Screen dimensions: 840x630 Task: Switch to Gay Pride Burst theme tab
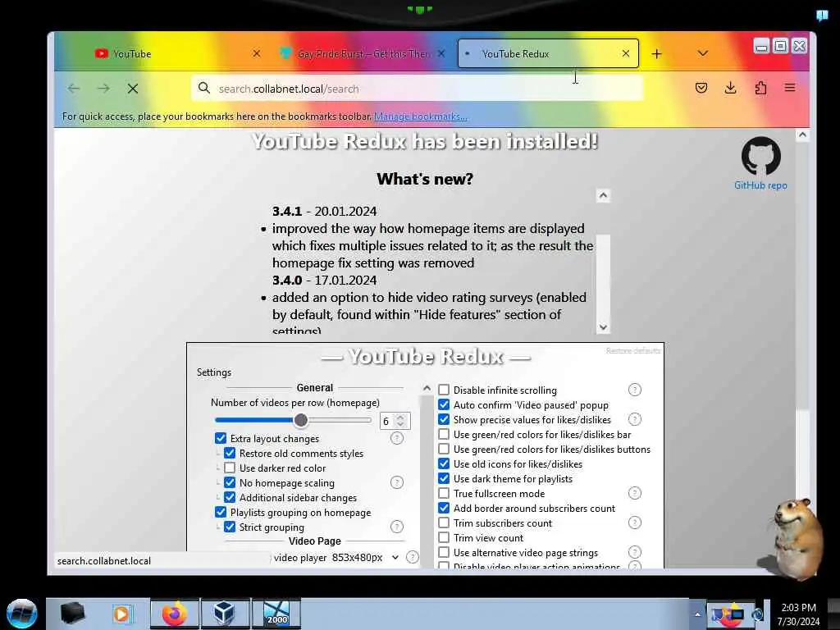(x=363, y=53)
